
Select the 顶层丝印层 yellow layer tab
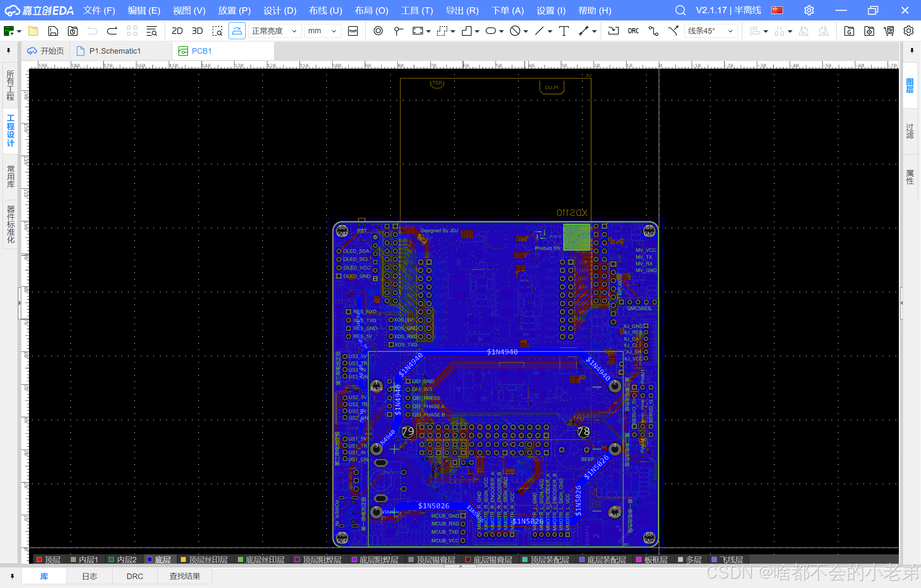204,559
